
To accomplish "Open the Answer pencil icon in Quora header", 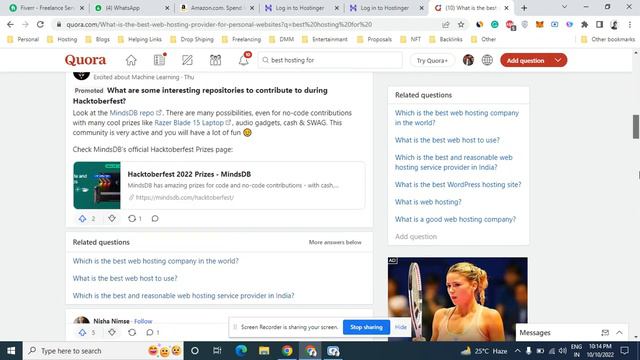I will pos(187,60).
